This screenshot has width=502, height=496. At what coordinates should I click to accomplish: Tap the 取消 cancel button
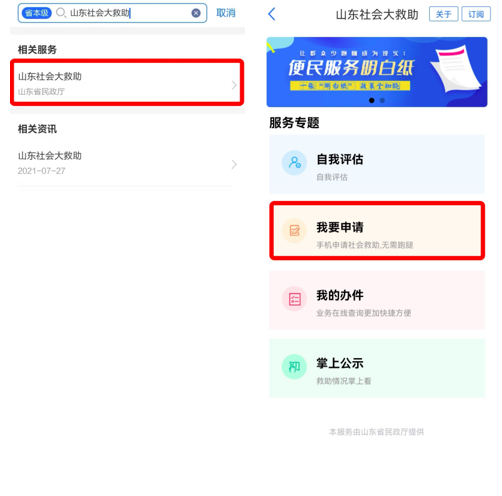226,13
